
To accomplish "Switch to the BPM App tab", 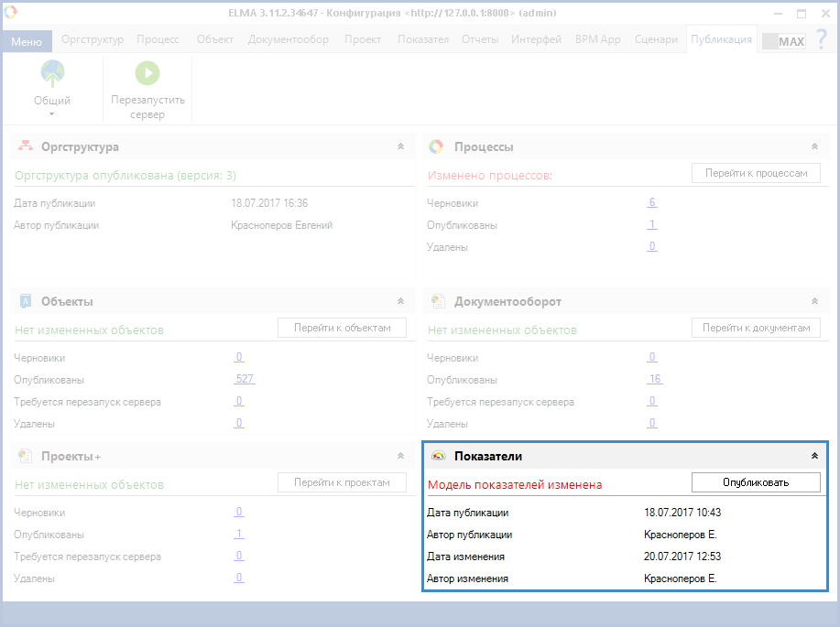I will (x=597, y=39).
